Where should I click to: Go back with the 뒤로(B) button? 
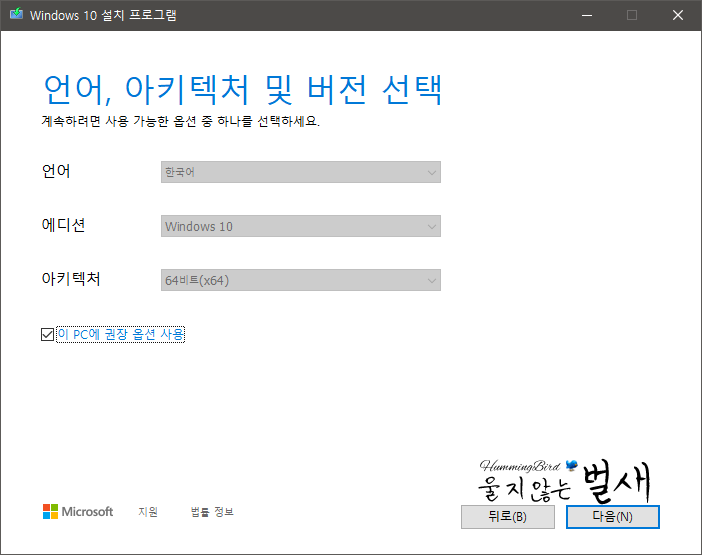508,517
